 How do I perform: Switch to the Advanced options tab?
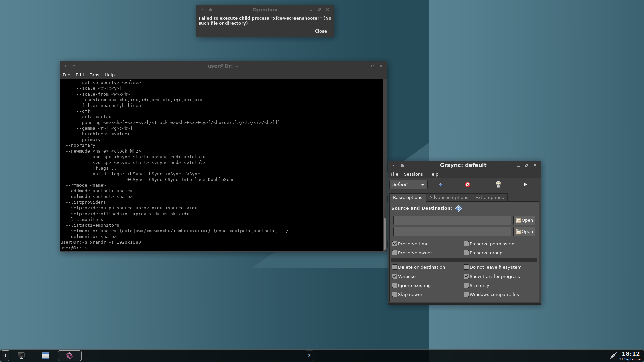(448, 198)
